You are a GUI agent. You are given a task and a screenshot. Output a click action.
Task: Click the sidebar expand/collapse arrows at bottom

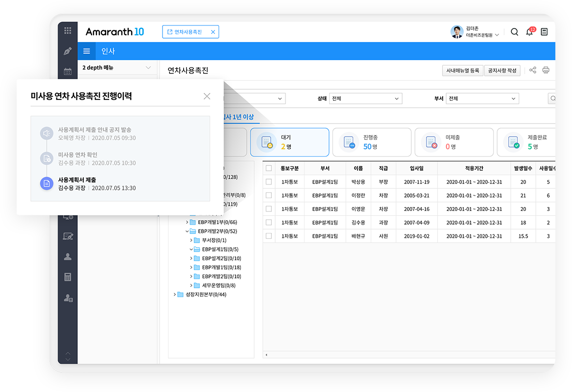(x=68, y=356)
